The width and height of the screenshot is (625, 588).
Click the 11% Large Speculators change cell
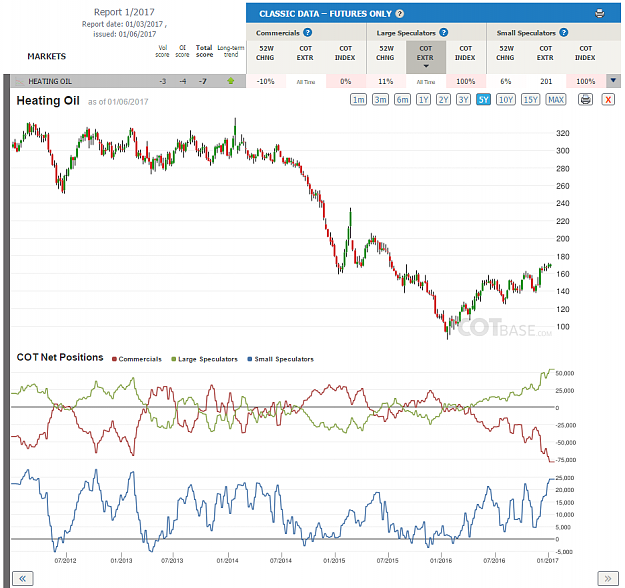click(x=386, y=81)
